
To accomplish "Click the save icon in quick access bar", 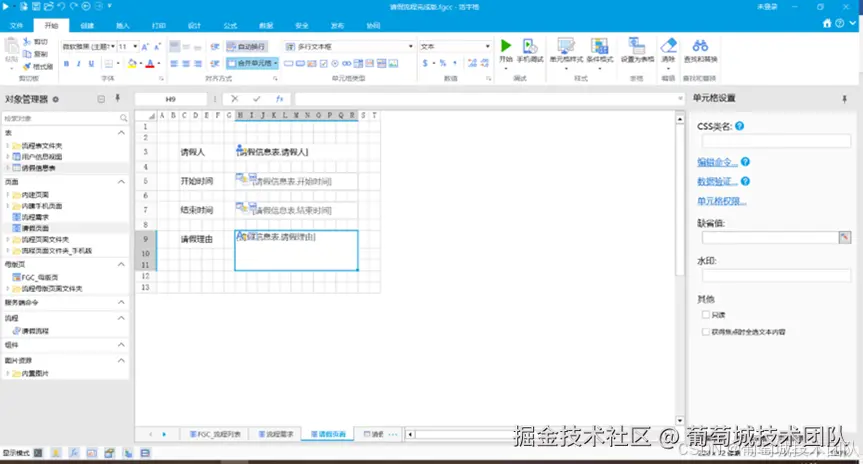I will click(36, 7).
